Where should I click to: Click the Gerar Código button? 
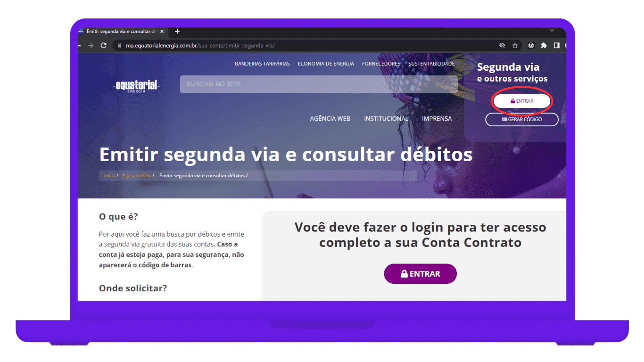[x=522, y=119]
